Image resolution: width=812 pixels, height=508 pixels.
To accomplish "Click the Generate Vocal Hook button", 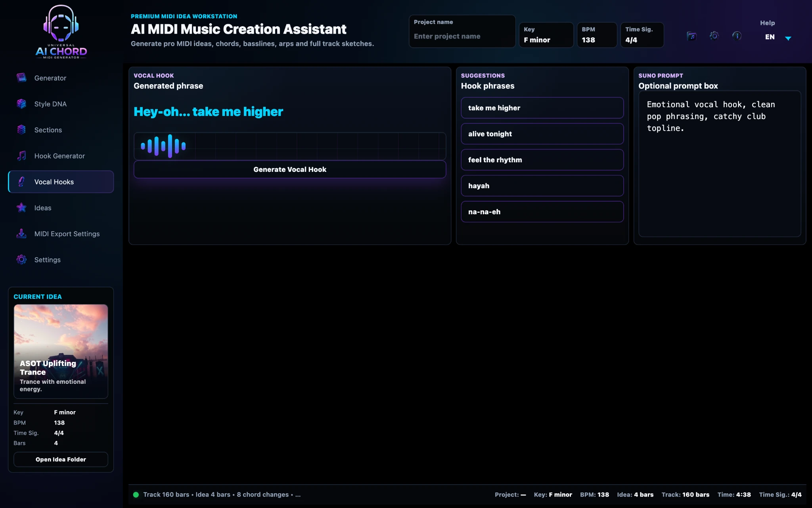I will point(290,169).
